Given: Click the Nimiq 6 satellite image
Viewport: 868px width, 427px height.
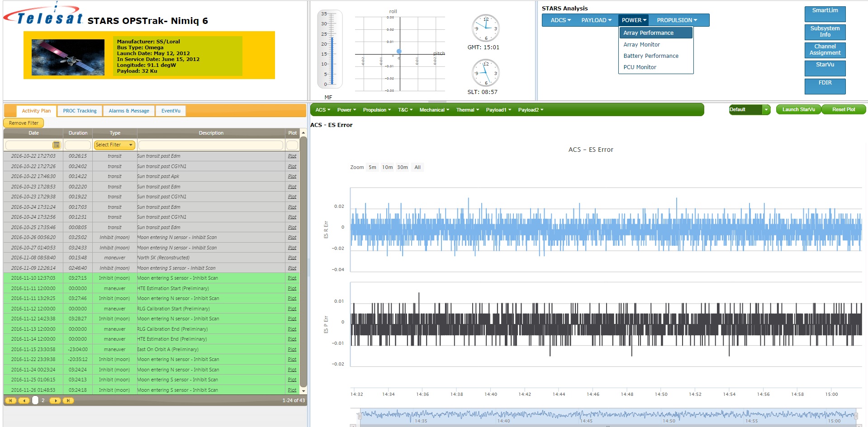Looking at the screenshot, I should 68,57.
